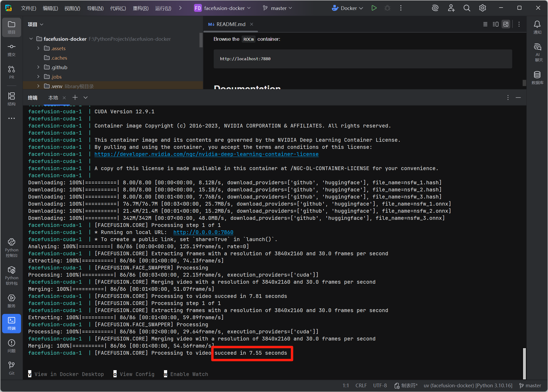Click the CRLF line separator status
The image size is (548, 392).
361,385
